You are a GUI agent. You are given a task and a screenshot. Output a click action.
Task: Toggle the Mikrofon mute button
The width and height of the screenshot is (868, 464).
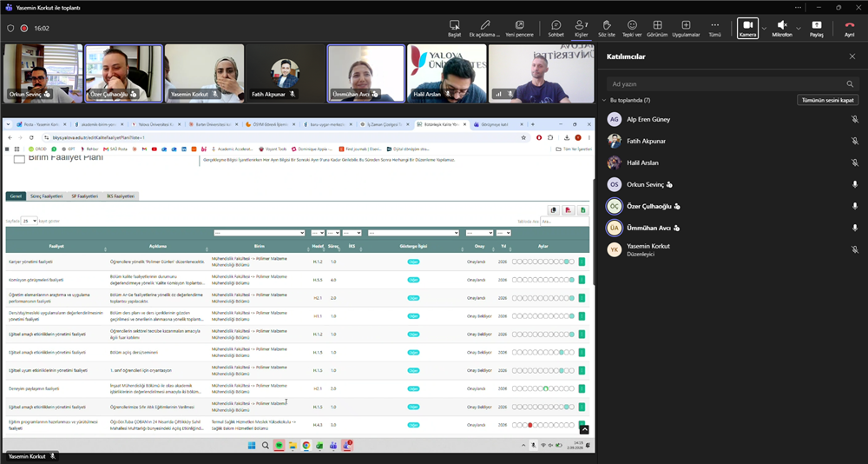coord(782,28)
